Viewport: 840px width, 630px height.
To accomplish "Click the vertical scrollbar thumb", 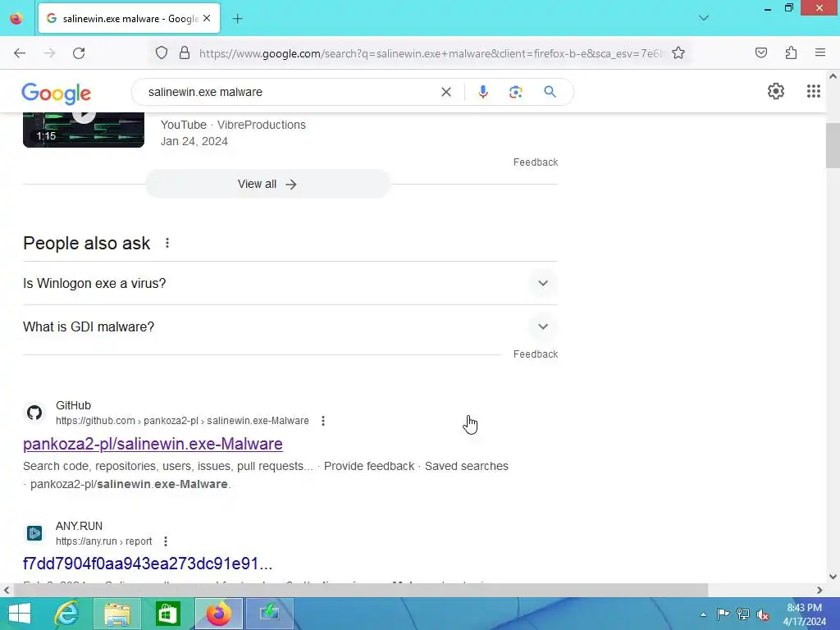I will click(833, 146).
